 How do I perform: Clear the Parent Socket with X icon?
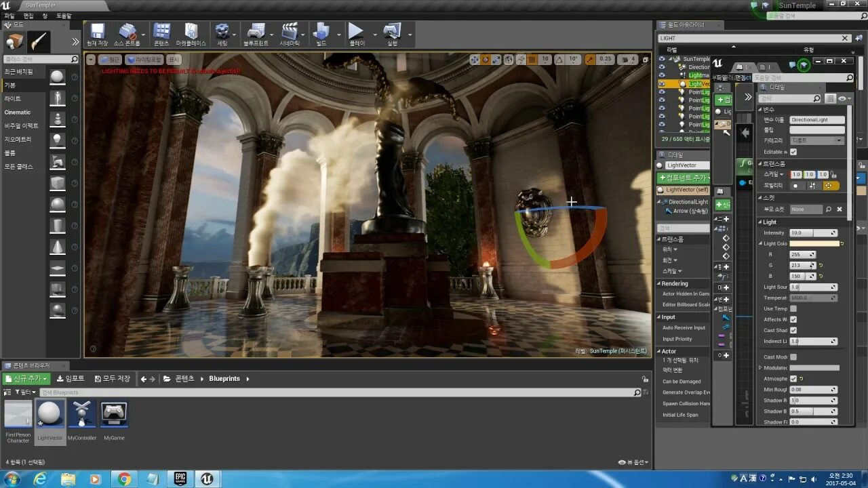coord(839,209)
